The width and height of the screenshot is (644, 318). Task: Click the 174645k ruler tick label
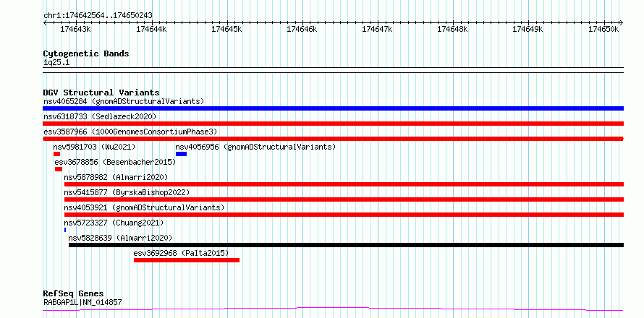click(226, 29)
